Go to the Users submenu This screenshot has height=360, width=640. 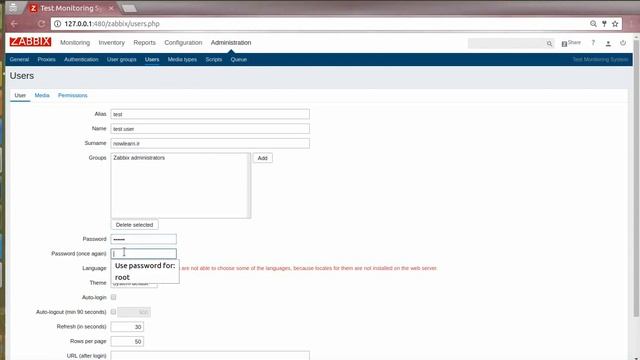pos(152,59)
